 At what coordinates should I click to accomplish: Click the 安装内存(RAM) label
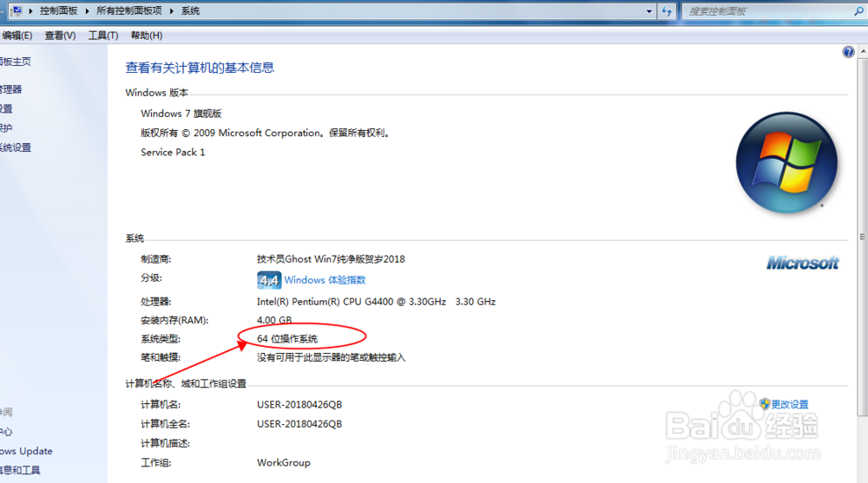[x=174, y=320]
